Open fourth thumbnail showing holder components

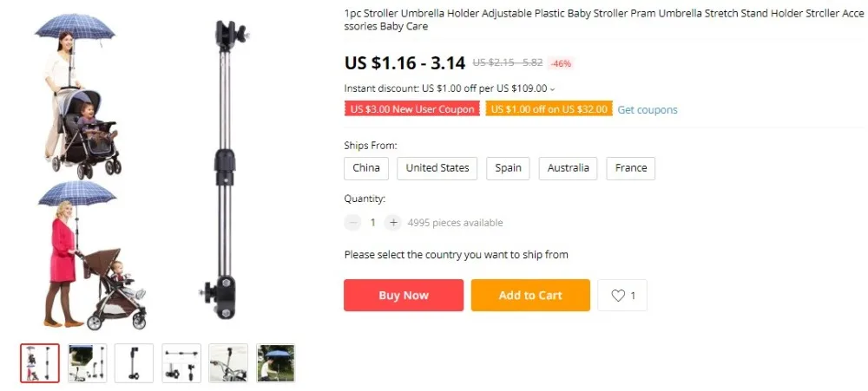tap(181, 362)
